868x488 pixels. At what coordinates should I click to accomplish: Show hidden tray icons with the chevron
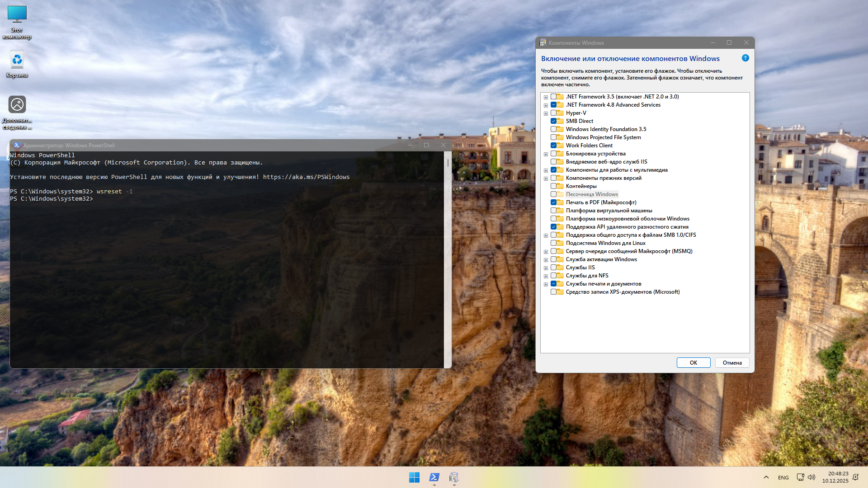coord(766,477)
